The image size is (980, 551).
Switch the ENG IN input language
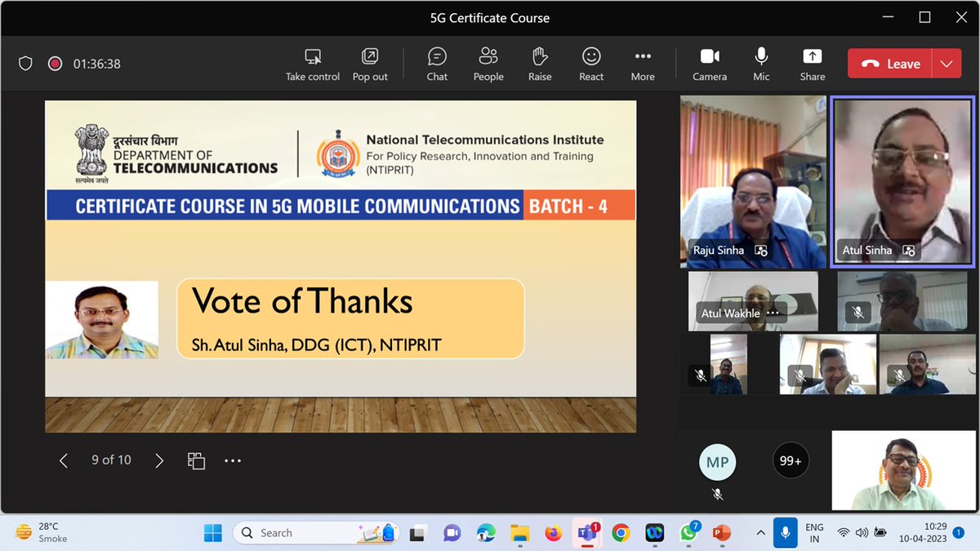click(x=814, y=533)
